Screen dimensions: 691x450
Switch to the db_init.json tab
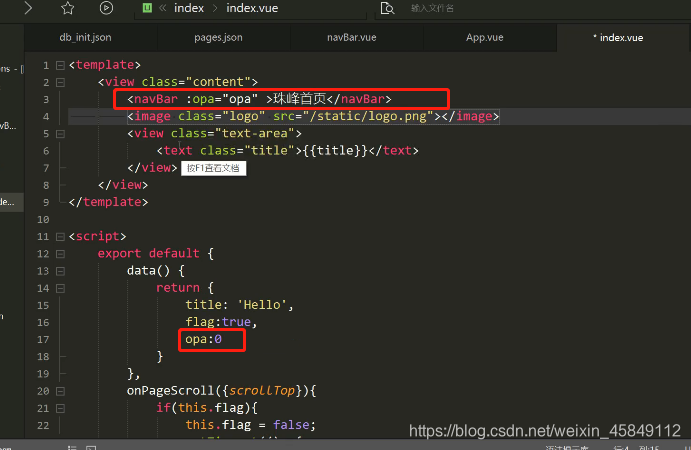[85, 37]
